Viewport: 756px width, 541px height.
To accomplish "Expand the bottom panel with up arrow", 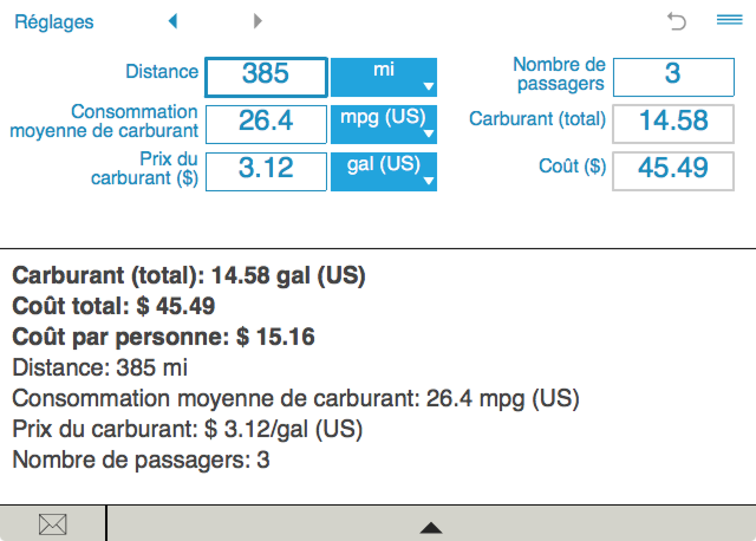I will [x=431, y=528].
